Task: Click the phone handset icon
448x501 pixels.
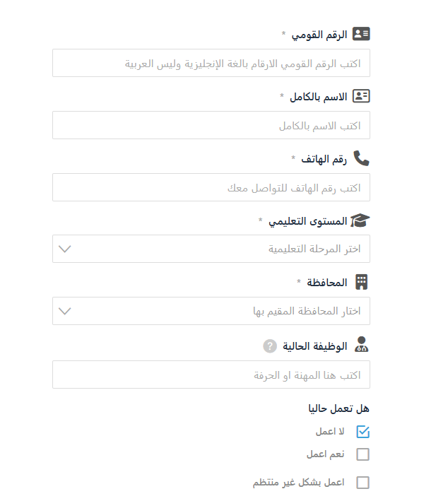Action: click(x=361, y=158)
